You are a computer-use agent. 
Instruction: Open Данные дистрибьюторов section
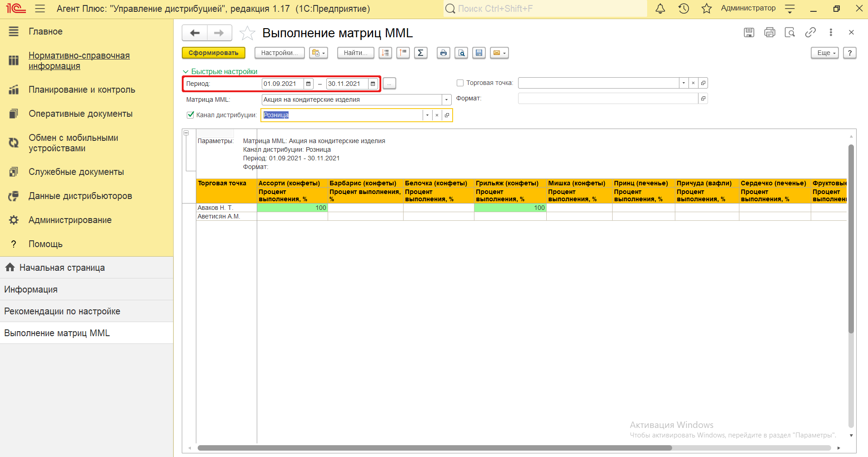point(80,196)
